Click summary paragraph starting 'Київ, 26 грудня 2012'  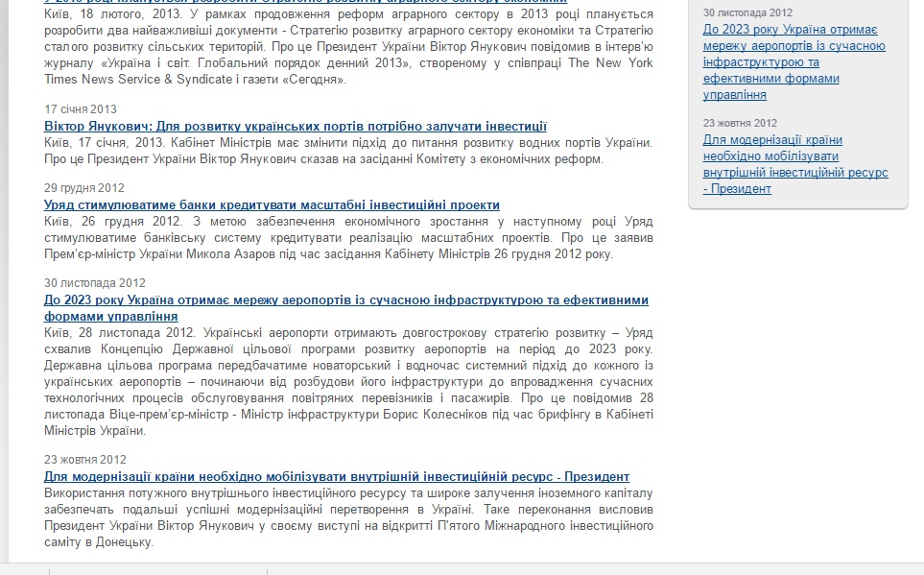[x=348, y=238]
